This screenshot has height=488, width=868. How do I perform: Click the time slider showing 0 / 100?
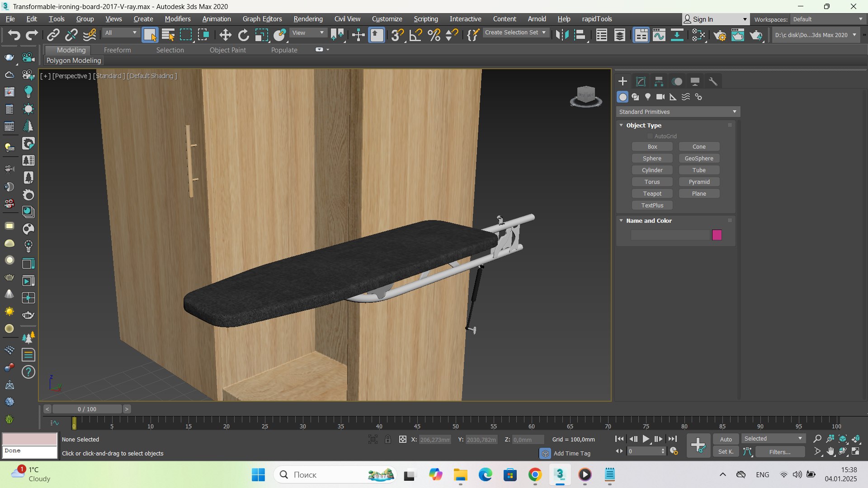[x=87, y=409]
